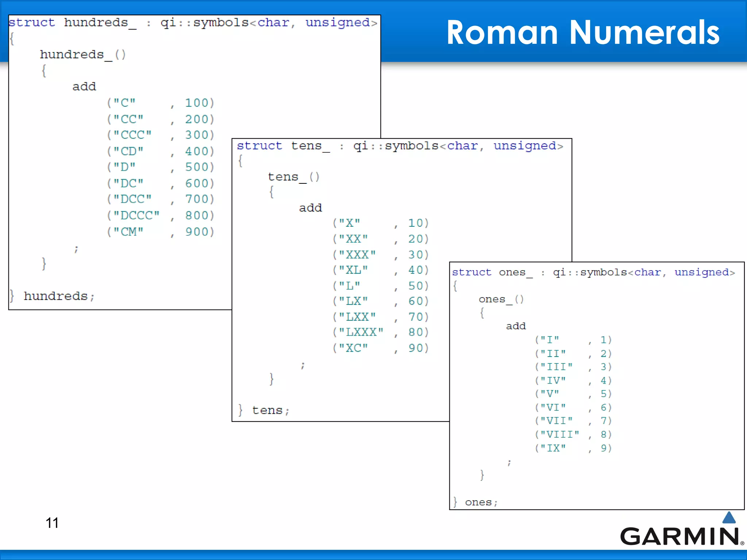
Task: Select the ("IV", 4) entry
Action: (573, 380)
